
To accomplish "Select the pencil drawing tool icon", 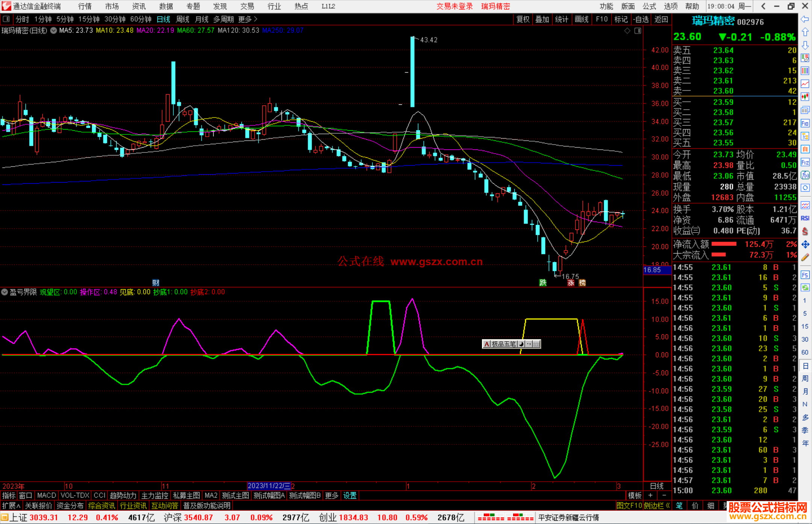I will 805,257.
